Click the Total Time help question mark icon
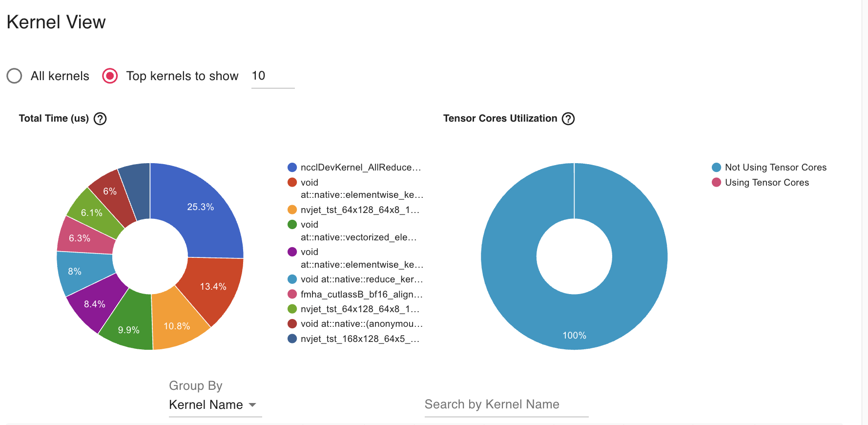Image resolution: width=868 pixels, height=425 pixels. click(x=100, y=119)
